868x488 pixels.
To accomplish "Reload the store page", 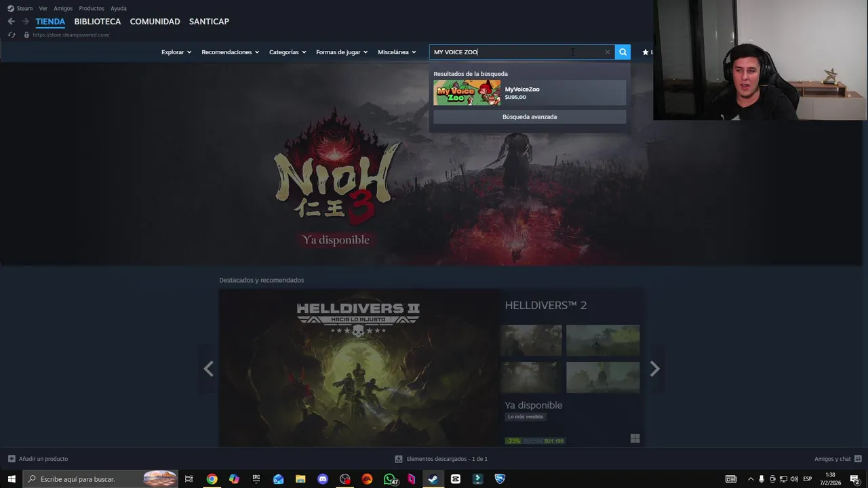I will pos(12,35).
